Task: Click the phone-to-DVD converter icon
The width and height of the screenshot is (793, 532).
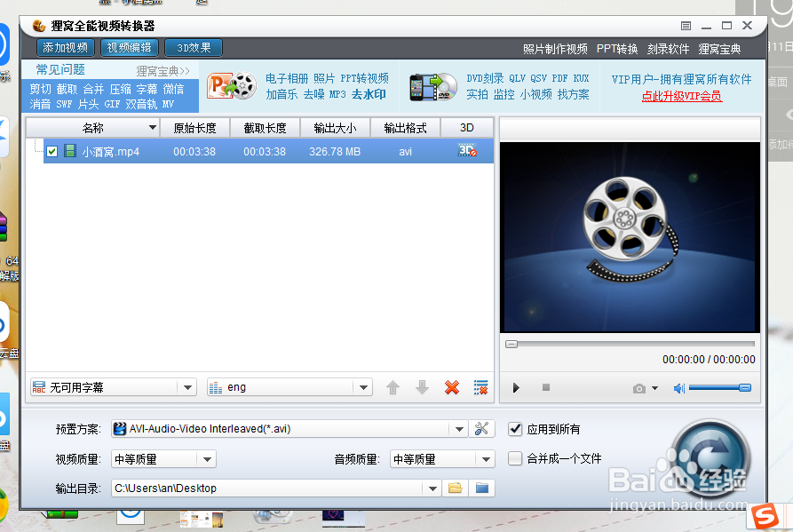Action: pos(433,86)
